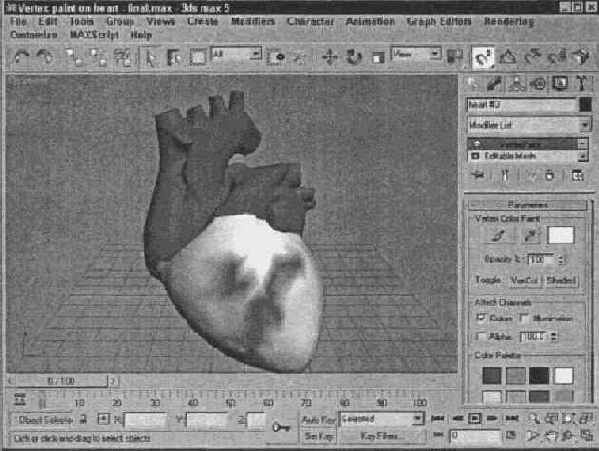The width and height of the screenshot is (599, 451).
Task: Activate the Select and Move tool
Action: 330,58
